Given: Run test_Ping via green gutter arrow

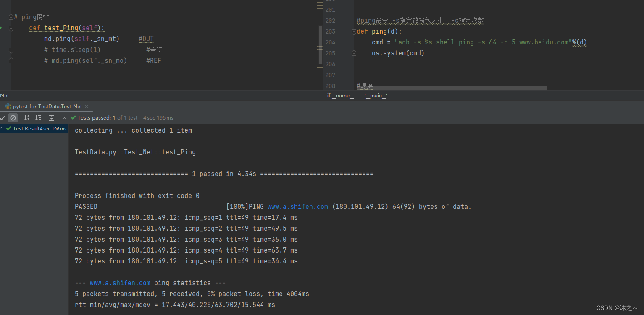Looking at the screenshot, I should (x=1, y=28).
